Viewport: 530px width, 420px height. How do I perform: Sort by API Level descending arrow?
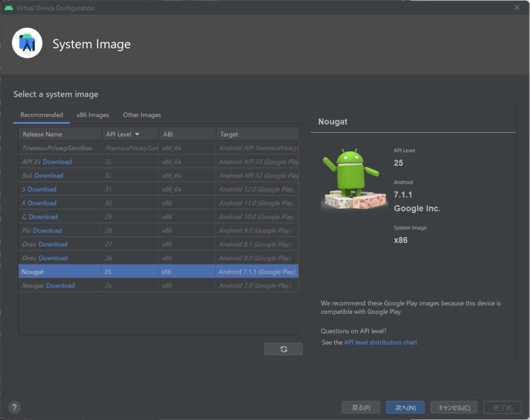click(137, 134)
